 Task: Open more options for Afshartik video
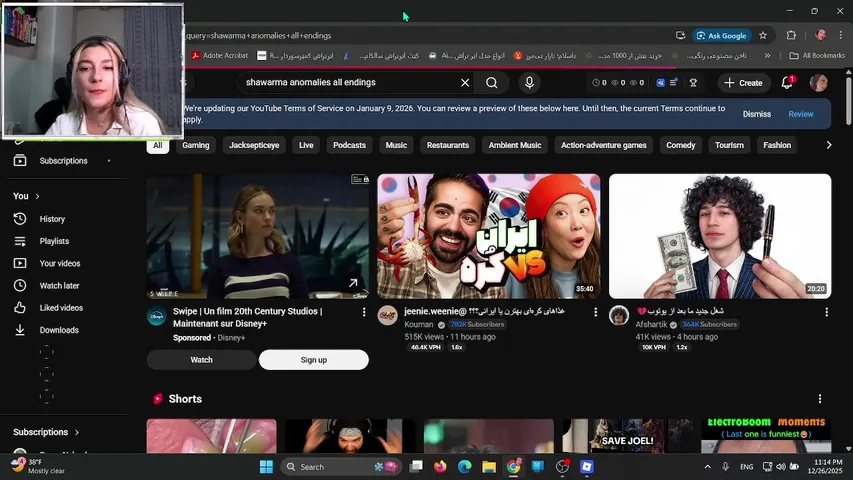tap(826, 312)
